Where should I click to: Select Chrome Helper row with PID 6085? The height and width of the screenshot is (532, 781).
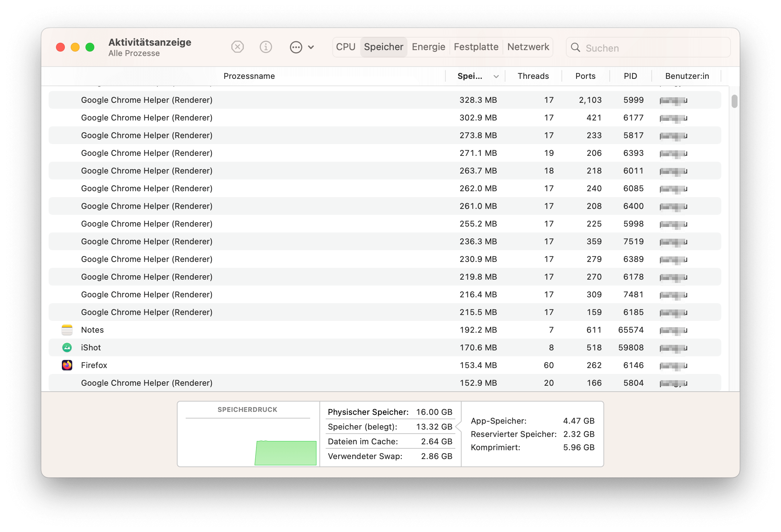(x=385, y=188)
